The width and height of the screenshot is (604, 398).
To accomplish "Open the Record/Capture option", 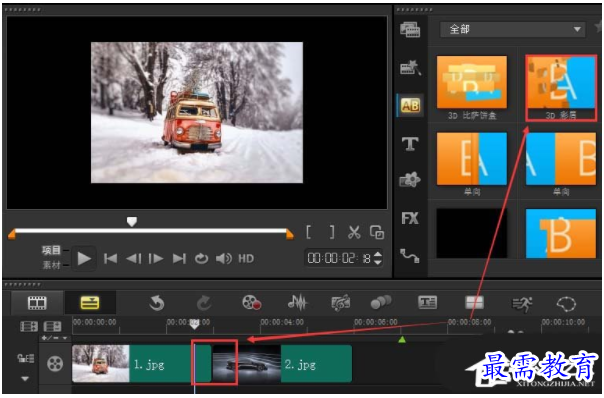I will tap(252, 303).
